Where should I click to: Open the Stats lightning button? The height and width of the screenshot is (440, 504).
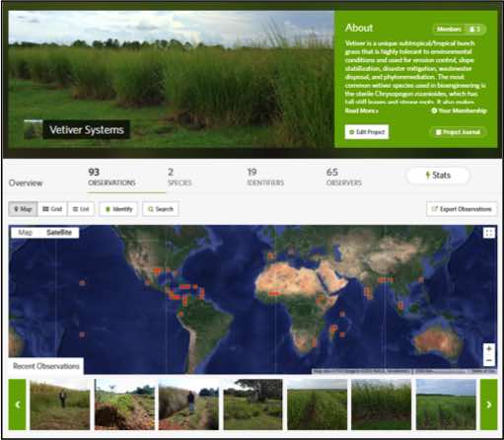[x=438, y=176]
